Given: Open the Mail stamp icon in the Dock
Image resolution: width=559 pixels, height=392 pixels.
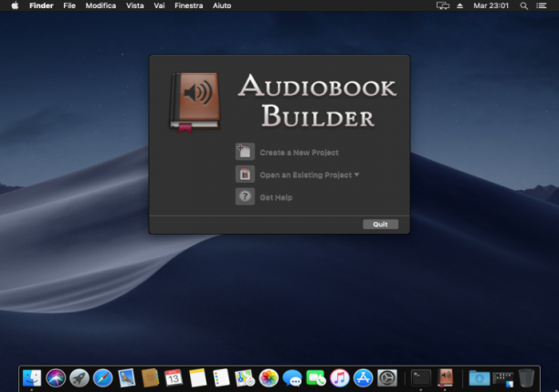Looking at the screenshot, I should (x=127, y=377).
